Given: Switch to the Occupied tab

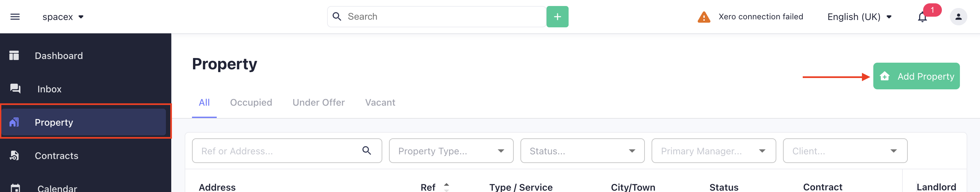Looking at the screenshot, I should pos(251,102).
